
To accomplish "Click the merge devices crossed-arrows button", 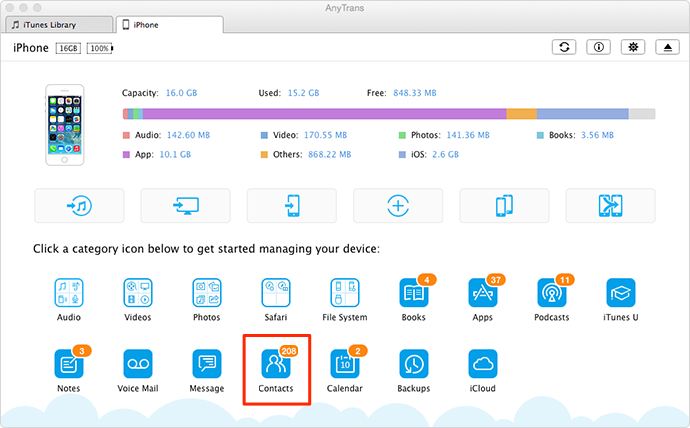I will 611,206.
